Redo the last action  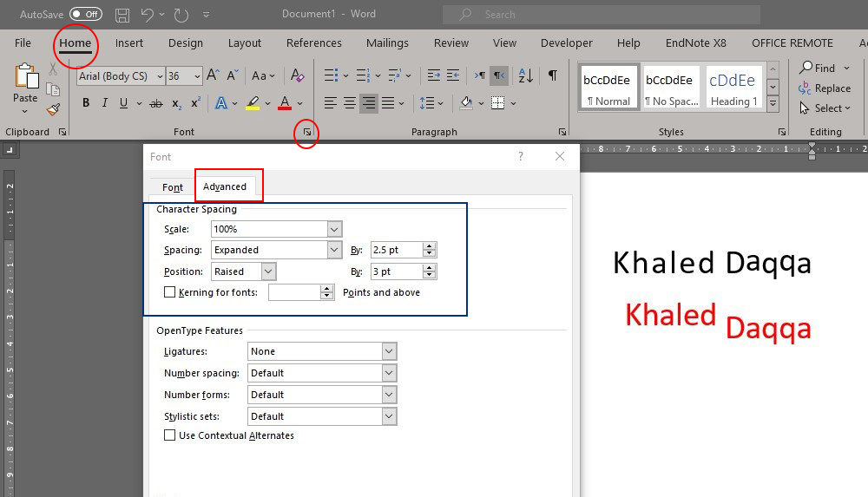click(x=181, y=15)
